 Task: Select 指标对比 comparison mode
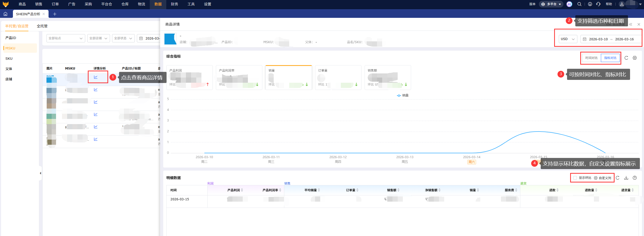pyautogui.click(x=610, y=58)
